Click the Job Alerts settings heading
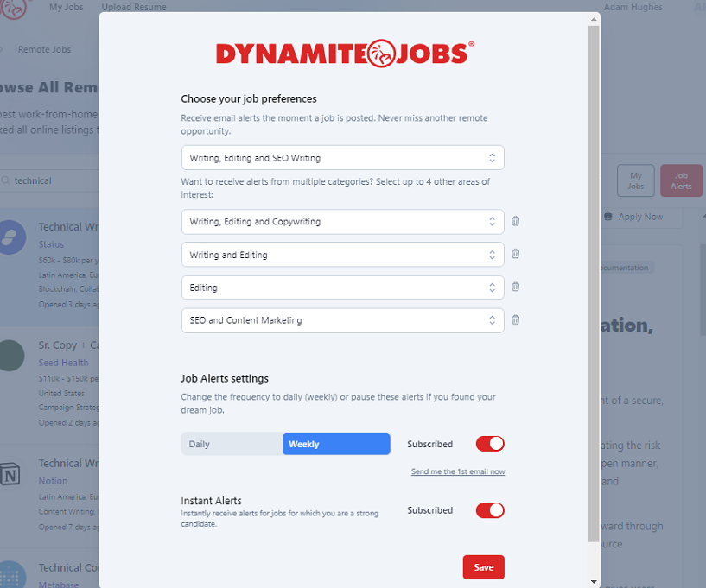The image size is (706, 588). pos(225,378)
